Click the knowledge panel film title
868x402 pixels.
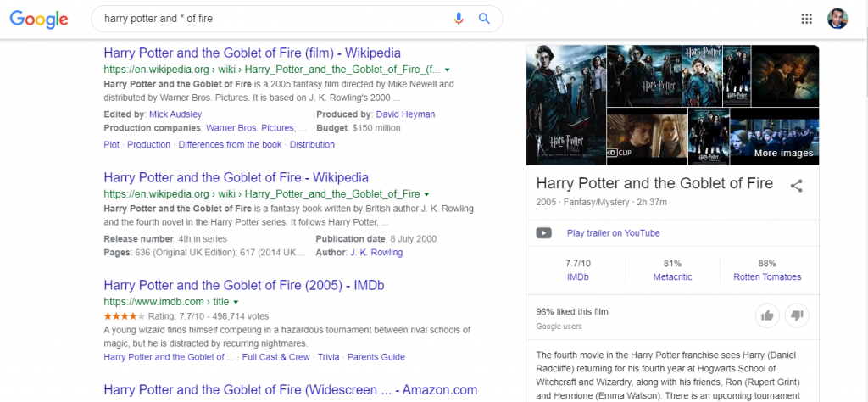tap(654, 184)
